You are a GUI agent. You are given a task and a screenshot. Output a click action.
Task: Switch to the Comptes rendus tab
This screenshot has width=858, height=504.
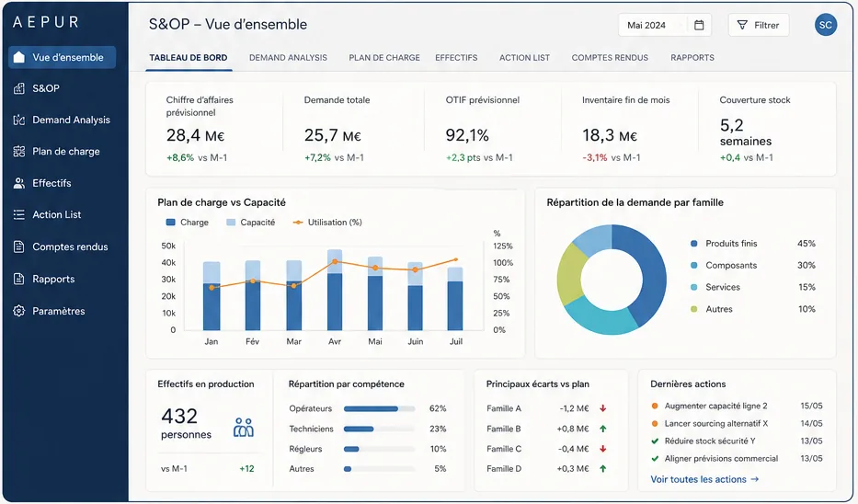coord(610,57)
